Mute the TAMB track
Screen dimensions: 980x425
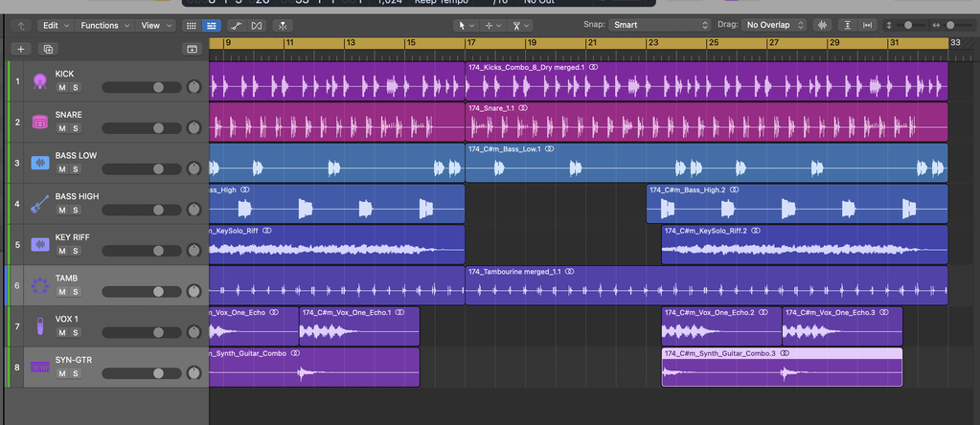point(62,292)
